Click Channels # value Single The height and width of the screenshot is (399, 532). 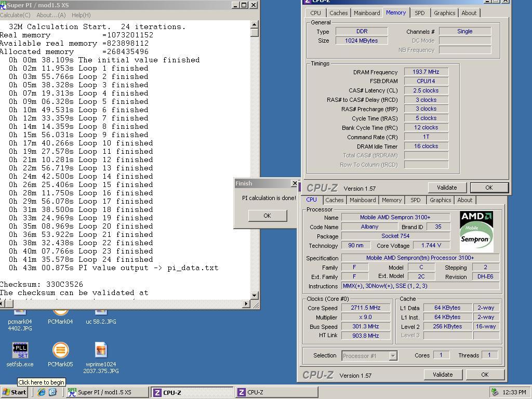(464, 31)
